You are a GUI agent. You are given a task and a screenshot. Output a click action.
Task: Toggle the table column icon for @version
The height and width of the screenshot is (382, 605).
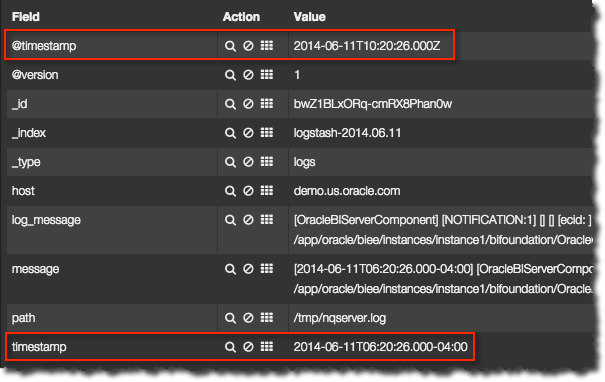click(x=267, y=74)
